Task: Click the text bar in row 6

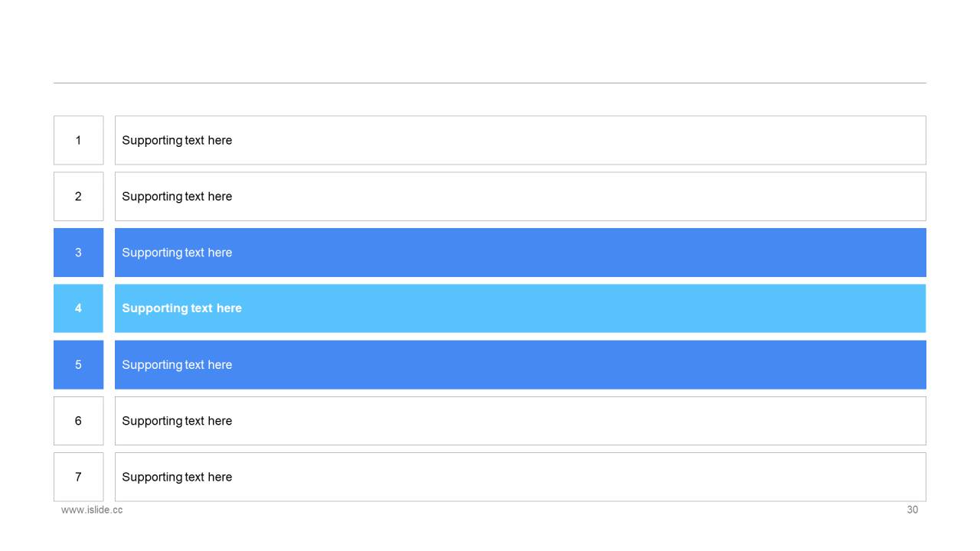Action: pyautogui.click(x=521, y=421)
